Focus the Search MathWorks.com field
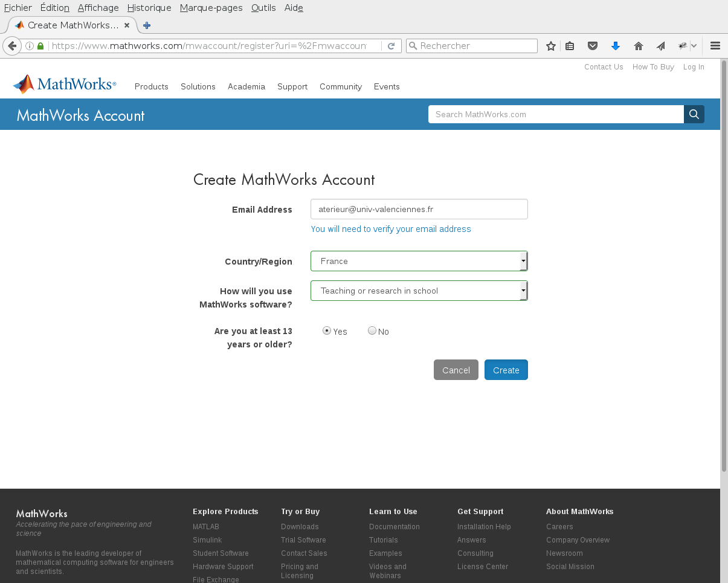The image size is (728, 583). tap(556, 114)
